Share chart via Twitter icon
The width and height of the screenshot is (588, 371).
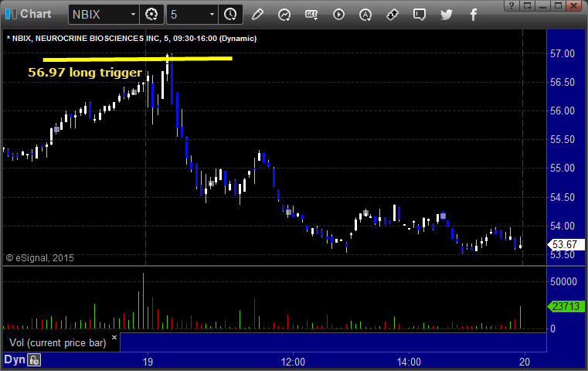pos(447,15)
